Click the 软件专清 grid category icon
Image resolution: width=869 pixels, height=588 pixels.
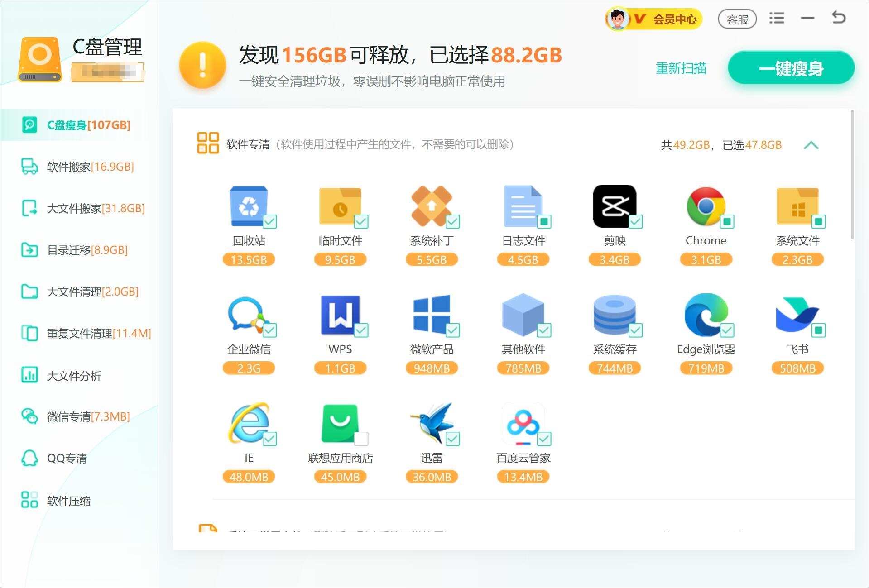208,143
